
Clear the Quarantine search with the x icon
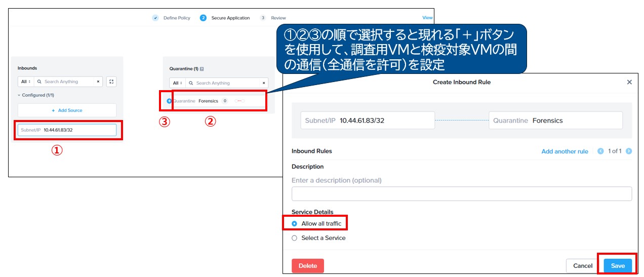(x=263, y=83)
